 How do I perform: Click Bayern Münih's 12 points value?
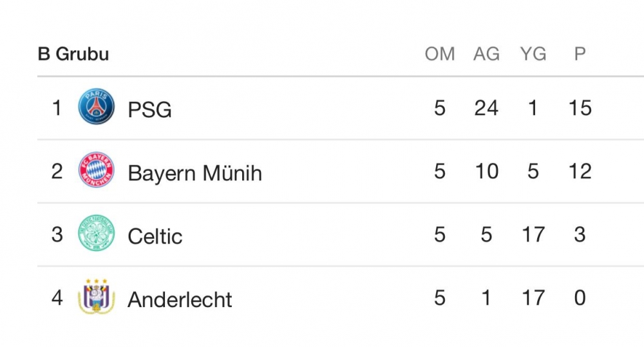[x=580, y=171]
